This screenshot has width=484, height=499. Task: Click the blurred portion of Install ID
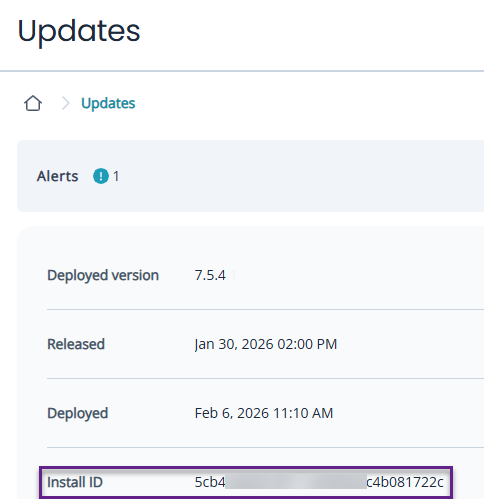[296, 482]
